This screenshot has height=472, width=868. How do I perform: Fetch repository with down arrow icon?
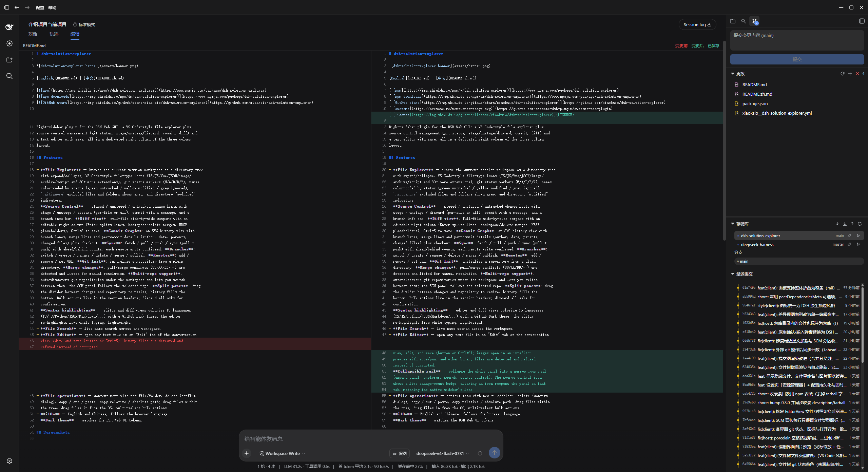[837, 224]
